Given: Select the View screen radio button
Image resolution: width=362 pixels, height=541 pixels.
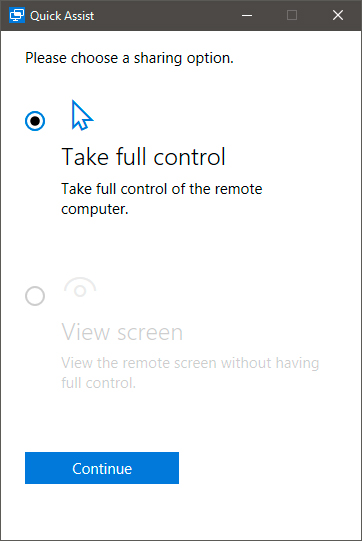Looking at the screenshot, I should [35, 296].
